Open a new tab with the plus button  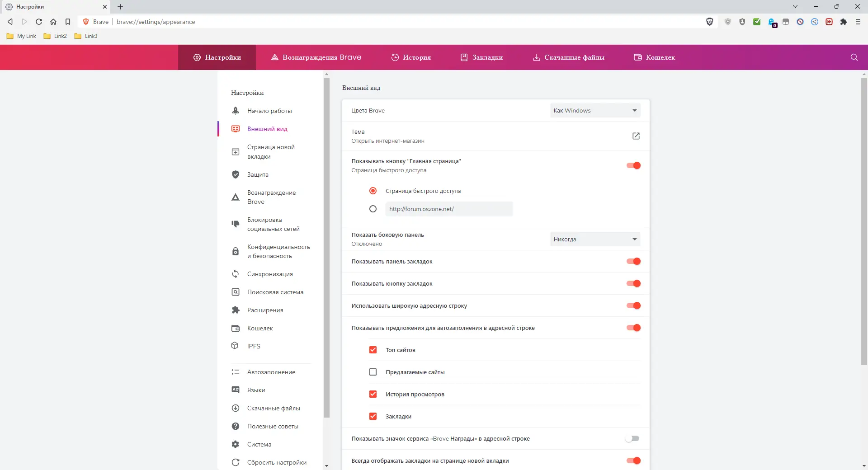[x=120, y=7]
